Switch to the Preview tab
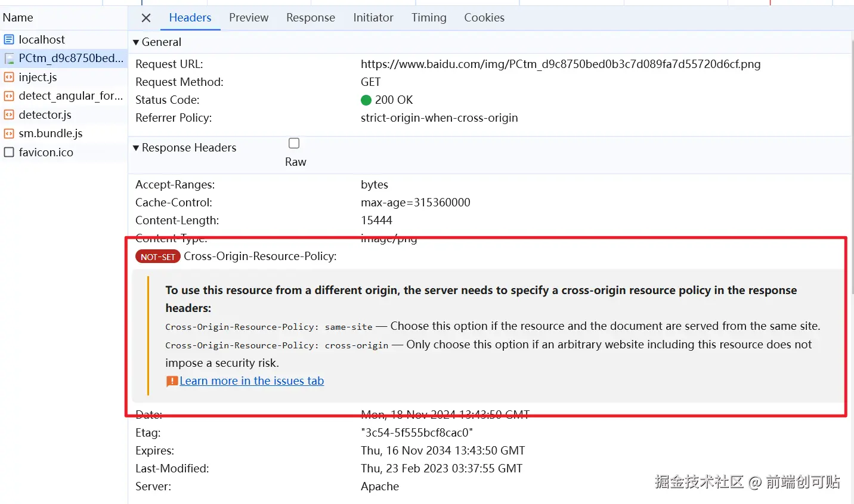Image resolution: width=854 pixels, height=504 pixels. [249, 18]
